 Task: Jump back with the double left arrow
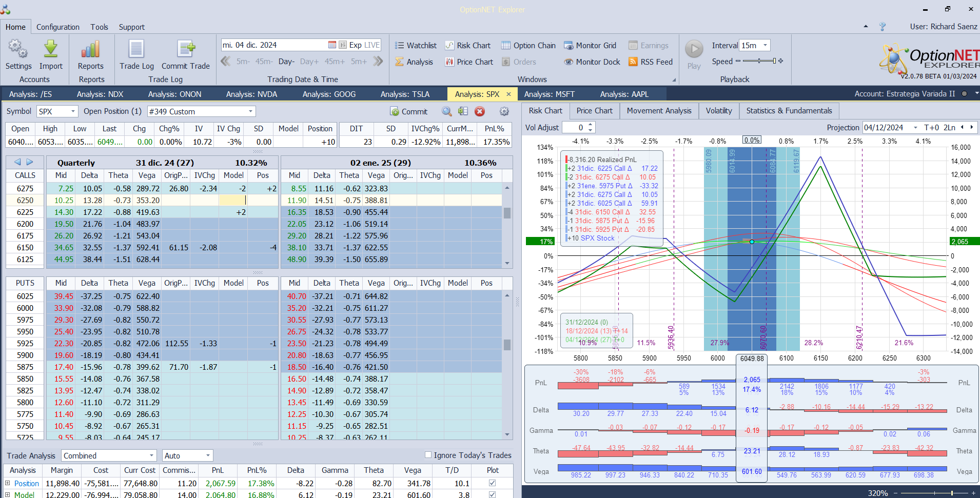[225, 62]
